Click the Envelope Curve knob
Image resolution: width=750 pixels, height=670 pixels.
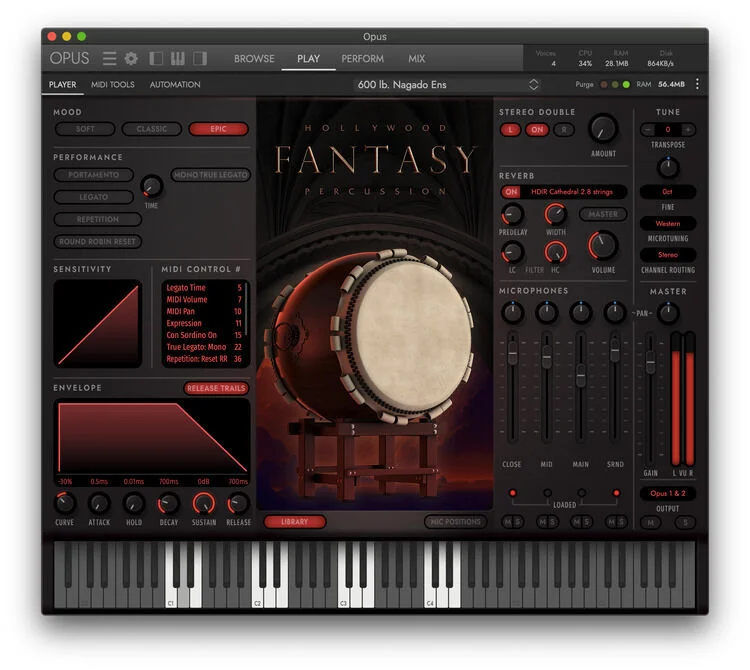tap(65, 503)
